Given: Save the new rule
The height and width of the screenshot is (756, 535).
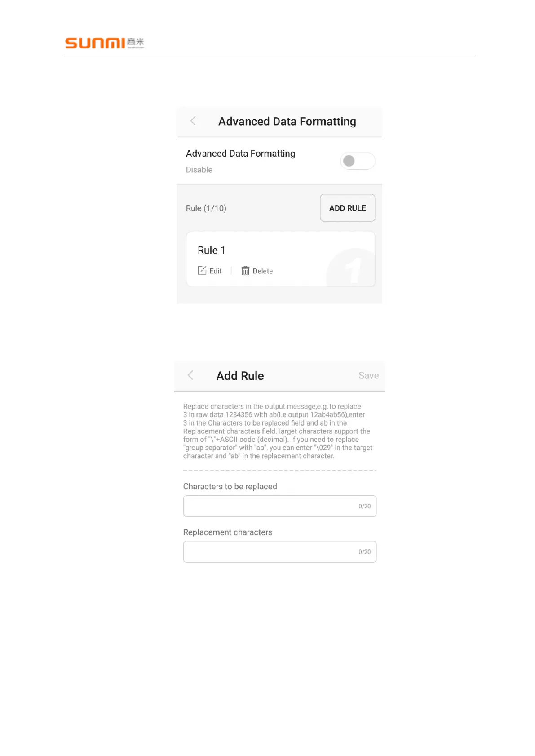Looking at the screenshot, I should point(368,375).
